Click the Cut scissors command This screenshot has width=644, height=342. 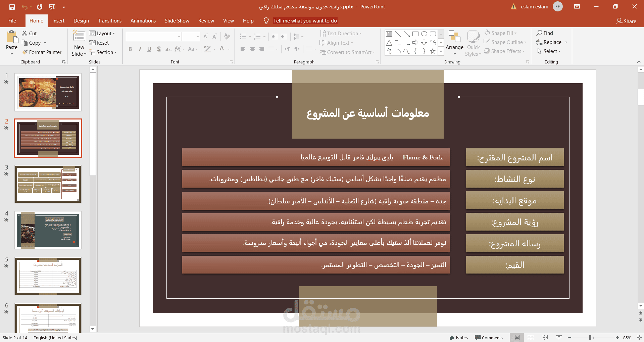(x=29, y=33)
